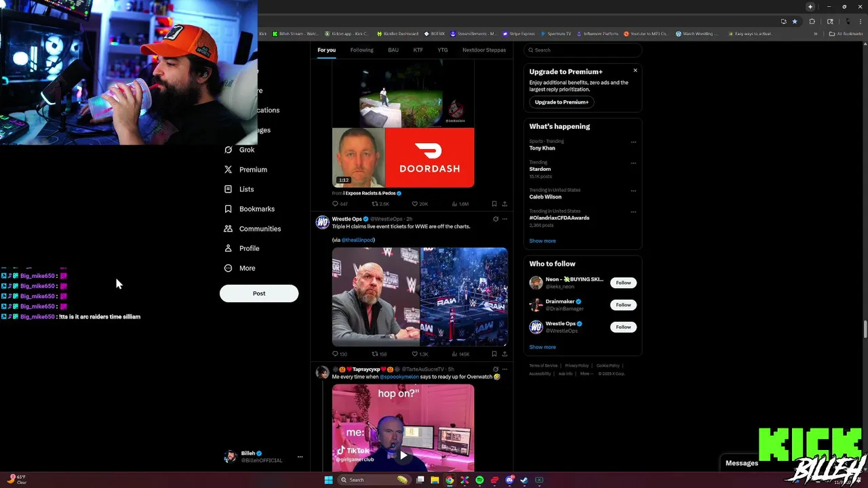The image size is (868, 488).
Task: Open Grok from the sidebar
Action: (239, 150)
